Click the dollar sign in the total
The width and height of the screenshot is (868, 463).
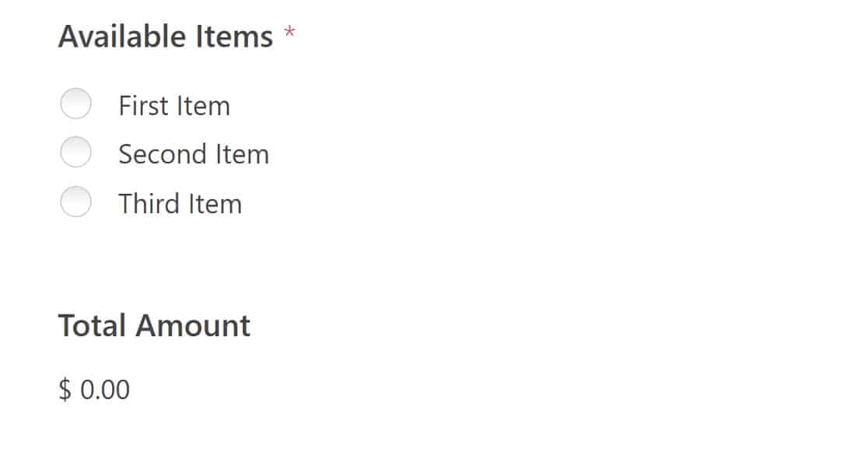(65, 388)
